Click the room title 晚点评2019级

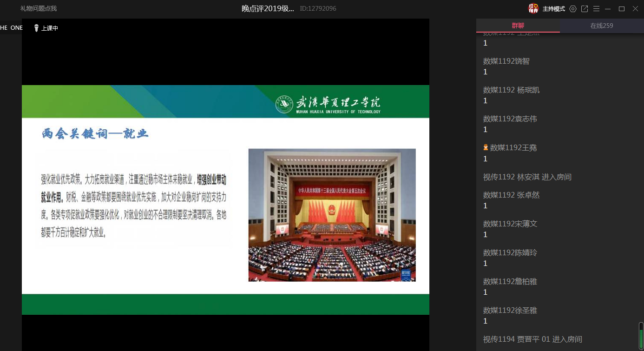(x=268, y=8)
